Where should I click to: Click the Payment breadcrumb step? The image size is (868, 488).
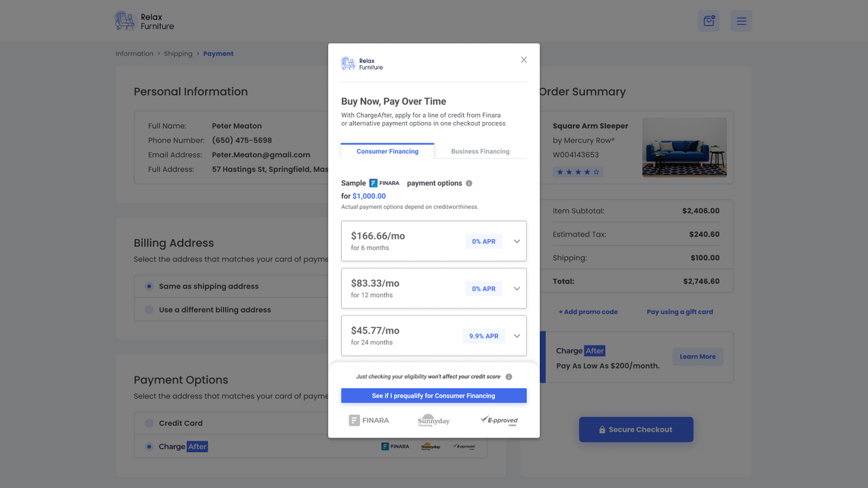click(218, 54)
